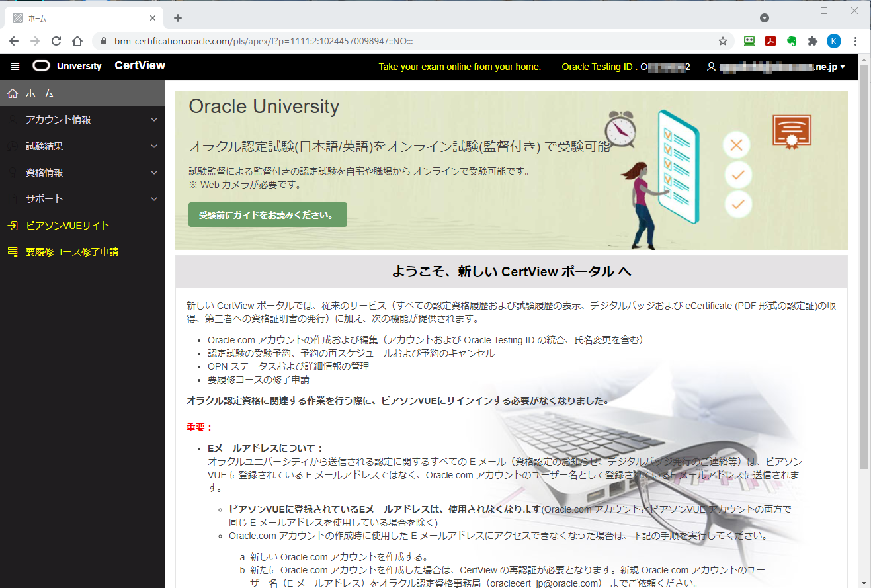Image resolution: width=871 pixels, height=588 pixels.
Task: Expand the サポート sidebar menu
Action: pyautogui.click(x=82, y=199)
